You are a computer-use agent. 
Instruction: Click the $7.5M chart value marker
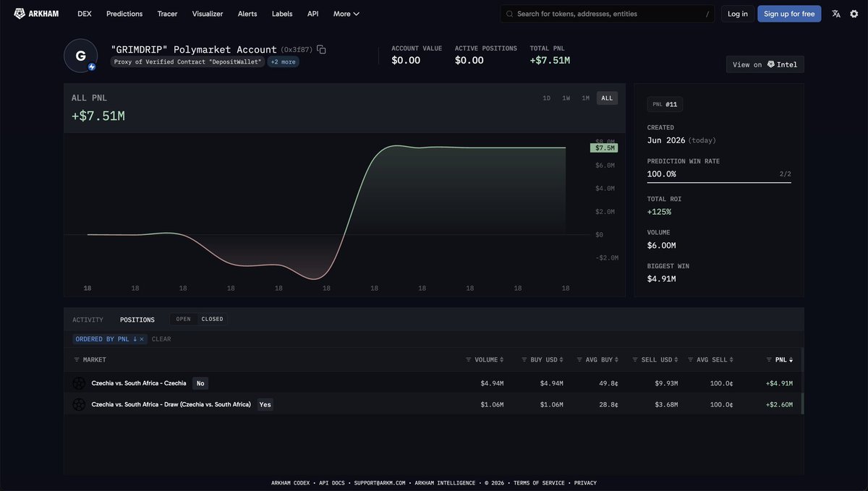coord(603,148)
